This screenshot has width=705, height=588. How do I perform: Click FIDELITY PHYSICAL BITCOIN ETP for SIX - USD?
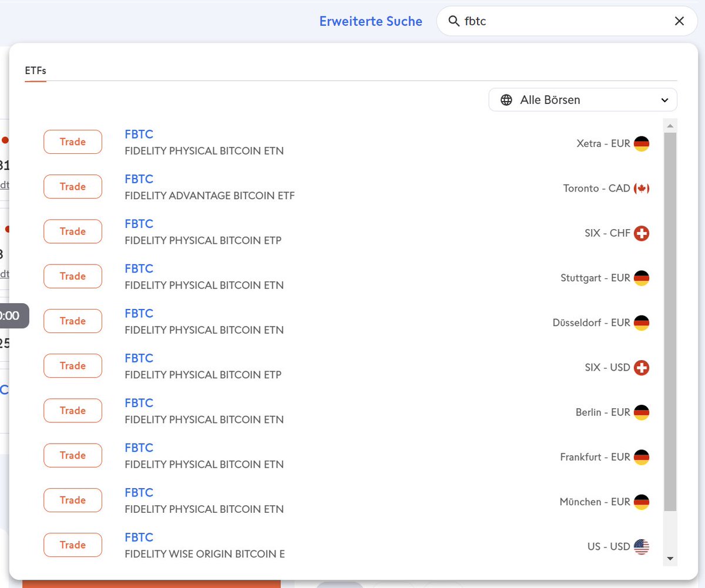203,375
